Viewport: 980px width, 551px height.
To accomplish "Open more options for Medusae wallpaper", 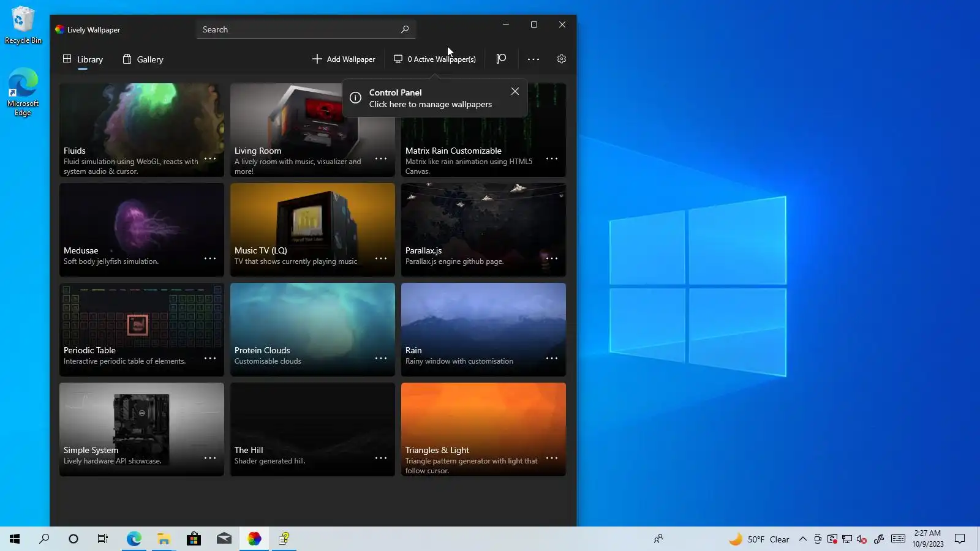I will (x=210, y=258).
